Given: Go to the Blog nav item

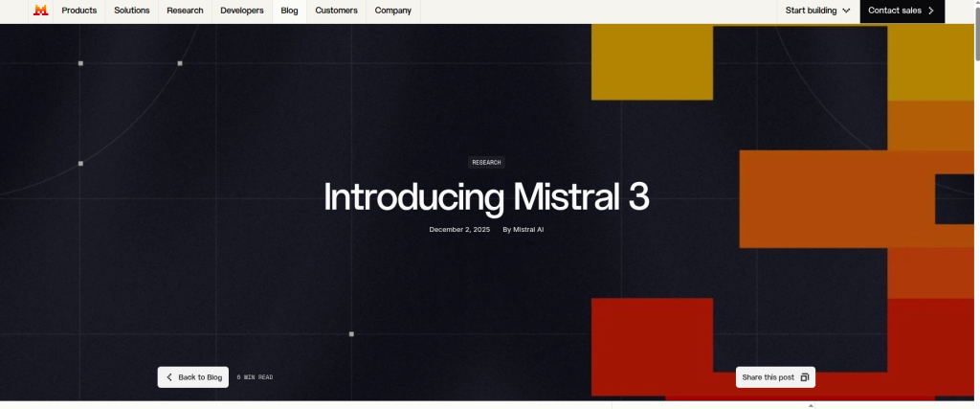Looking at the screenshot, I should [289, 11].
